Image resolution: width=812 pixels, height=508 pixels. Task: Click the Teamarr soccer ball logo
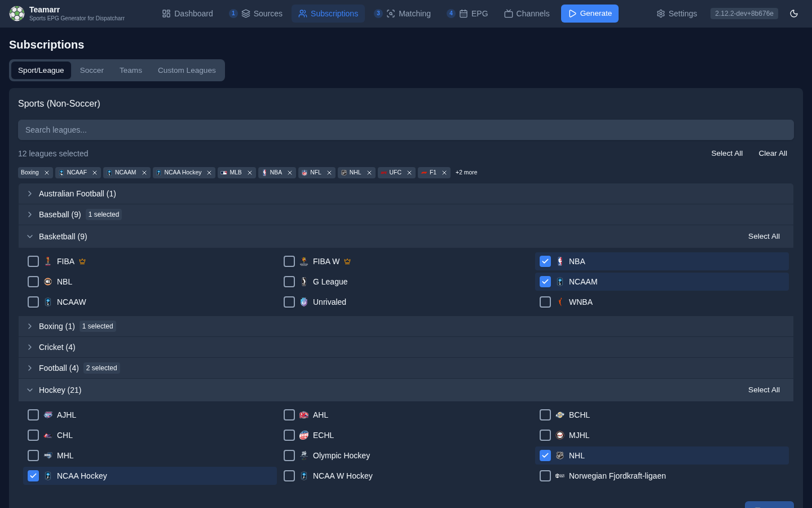[x=17, y=14]
